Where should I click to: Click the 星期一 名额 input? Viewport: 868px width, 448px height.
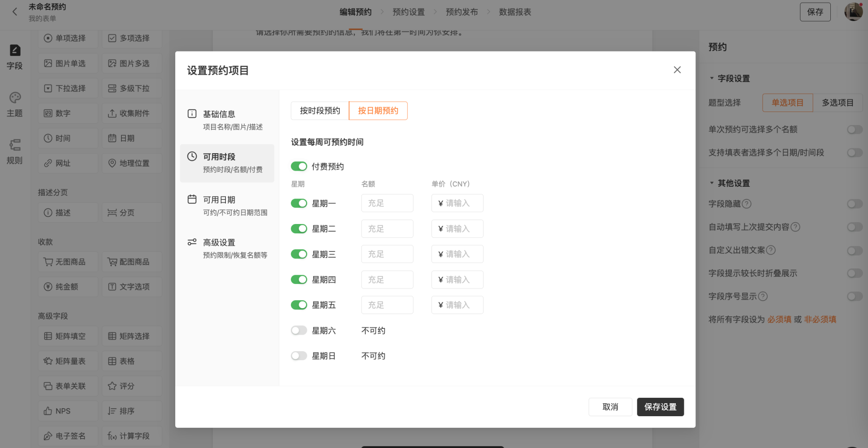(387, 203)
